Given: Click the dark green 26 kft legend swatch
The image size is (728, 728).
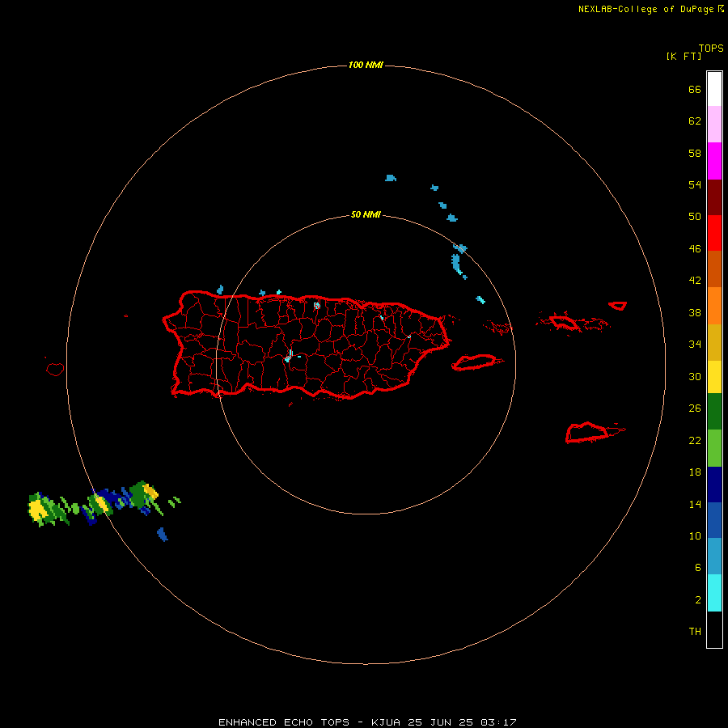Looking at the screenshot, I should 714,411.
